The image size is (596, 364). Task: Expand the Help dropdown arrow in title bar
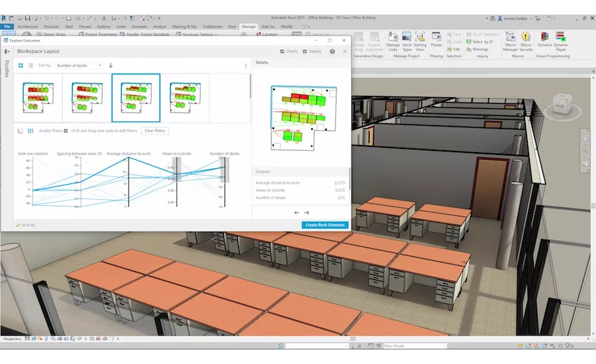coord(554,19)
